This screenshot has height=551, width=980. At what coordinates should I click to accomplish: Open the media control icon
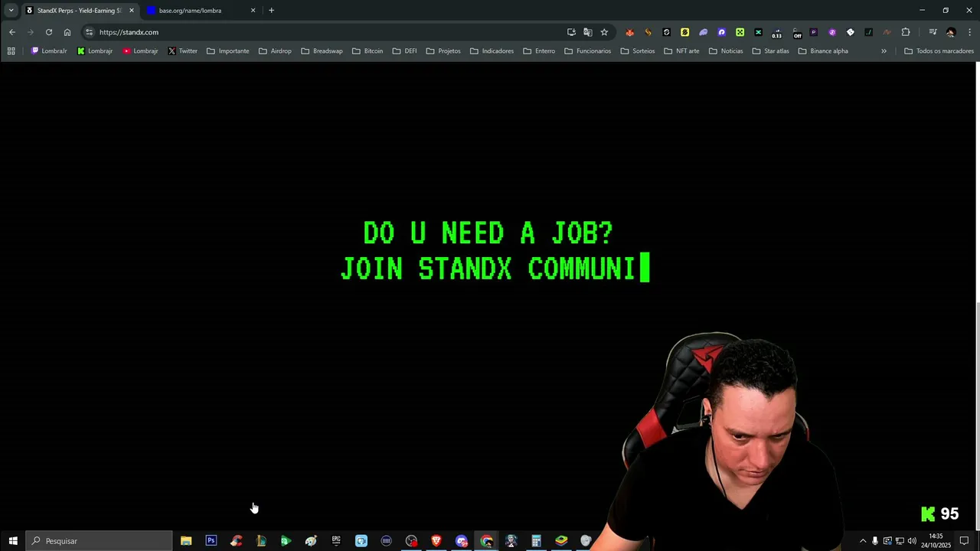point(933,32)
